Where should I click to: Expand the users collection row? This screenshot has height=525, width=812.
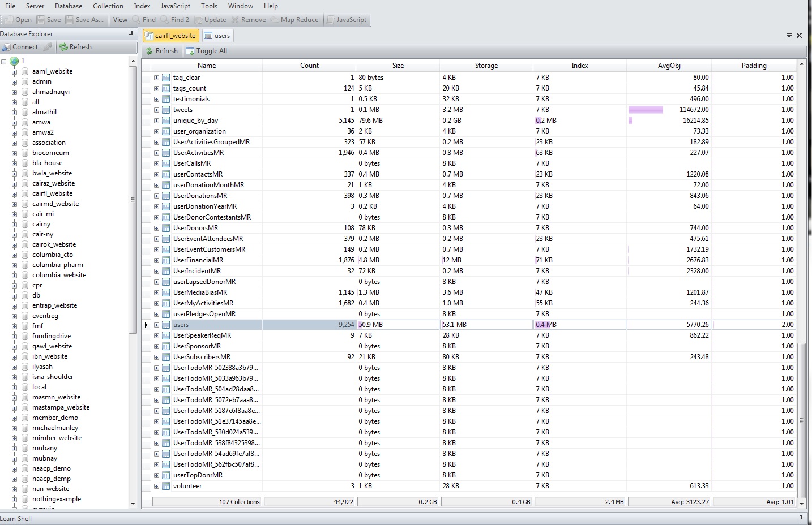tap(156, 325)
